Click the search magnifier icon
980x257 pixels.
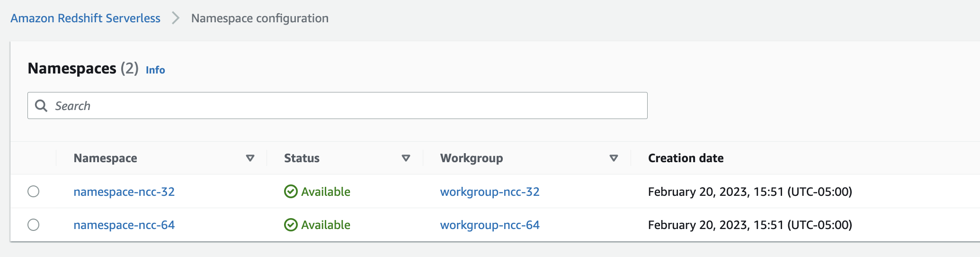41,106
